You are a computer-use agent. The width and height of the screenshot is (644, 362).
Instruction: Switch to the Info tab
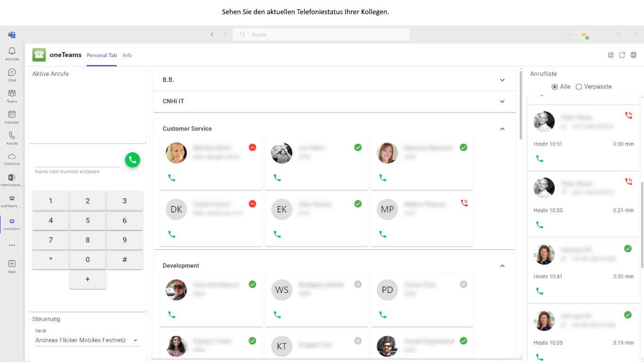(x=127, y=55)
